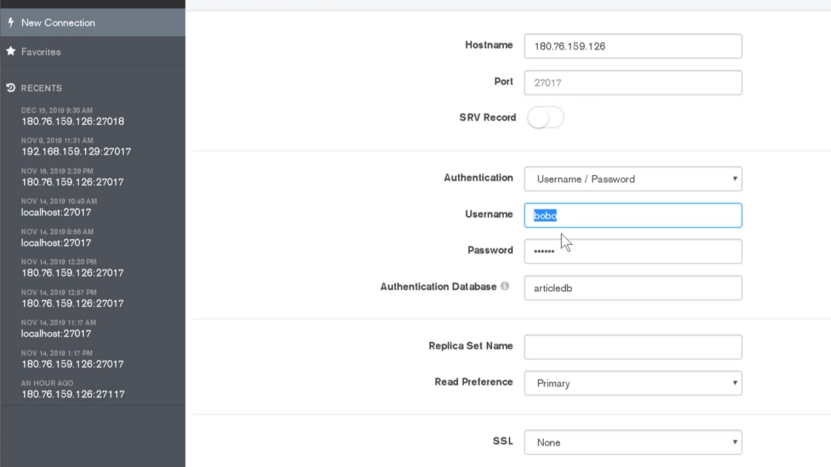831x467 pixels.
Task: Click the Authentication Database field
Action: tap(633, 288)
